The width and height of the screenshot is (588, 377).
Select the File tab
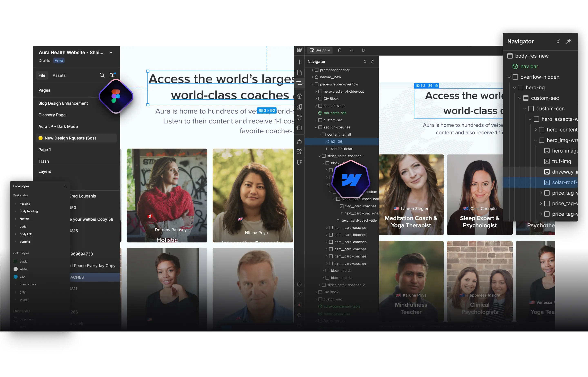click(42, 75)
